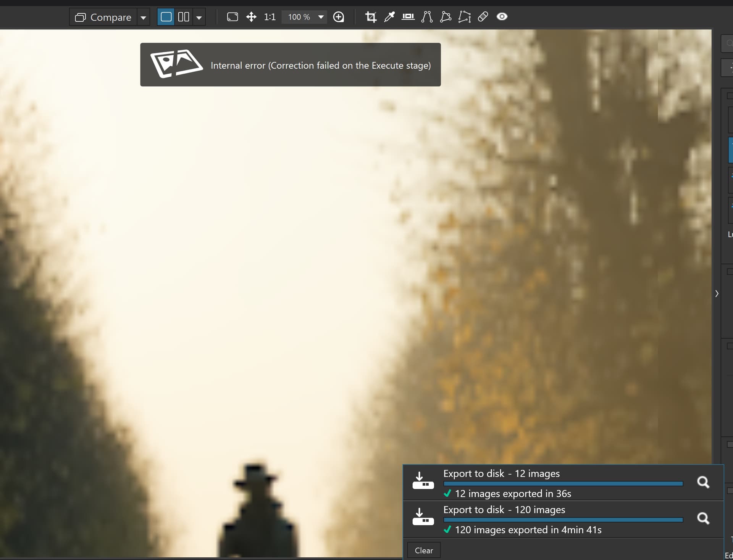733x560 pixels.
Task: Select the force rectangle perspective tool
Action: (x=446, y=17)
